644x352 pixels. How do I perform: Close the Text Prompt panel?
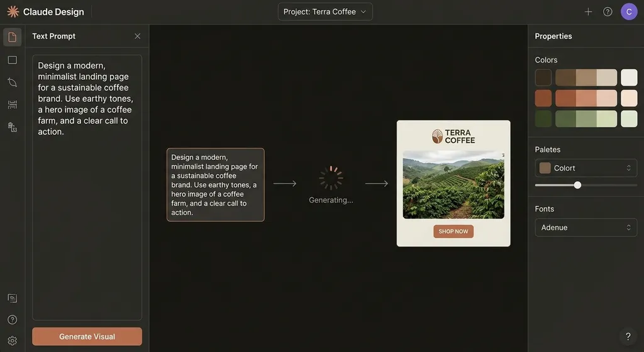(138, 36)
